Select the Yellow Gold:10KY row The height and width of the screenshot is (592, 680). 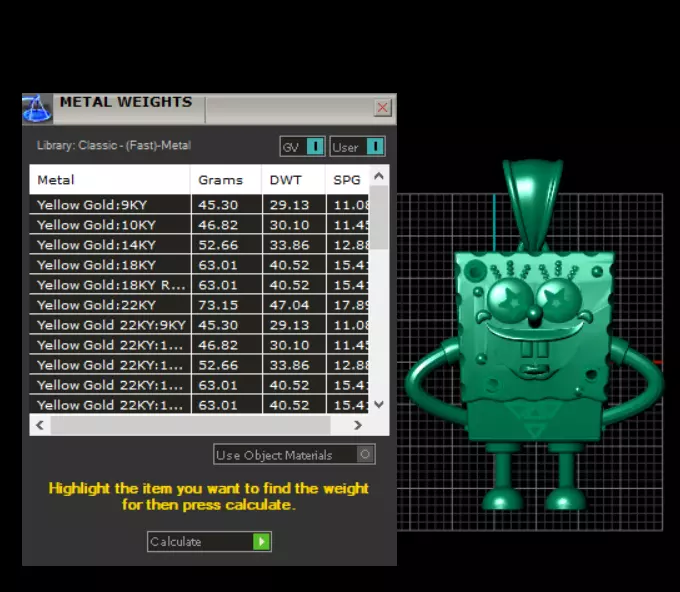pyautogui.click(x=199, y=225)
